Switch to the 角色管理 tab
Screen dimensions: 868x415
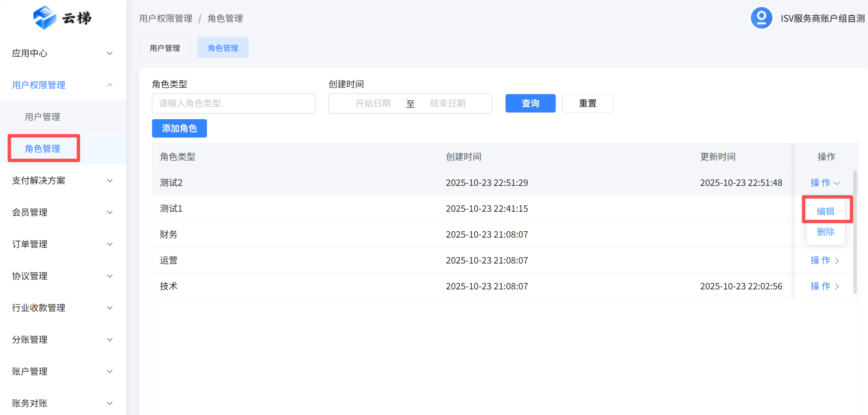[223, 48]
